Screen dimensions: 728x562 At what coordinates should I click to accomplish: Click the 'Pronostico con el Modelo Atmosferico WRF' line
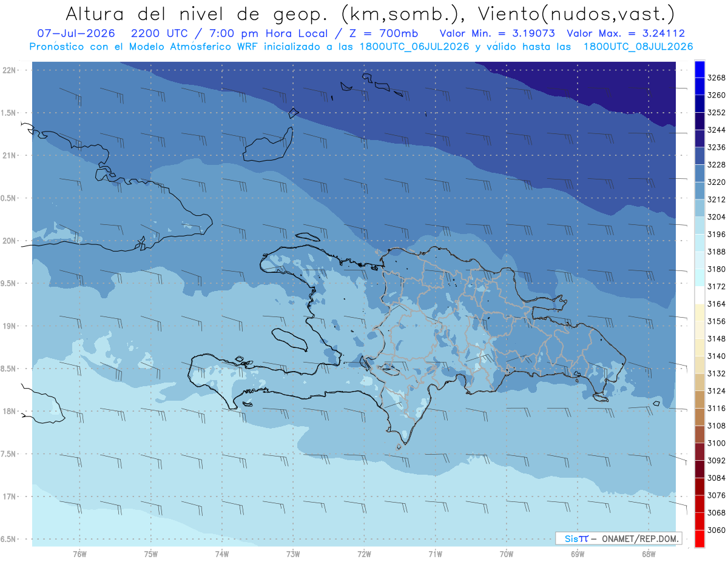click(x=361, y=47)
